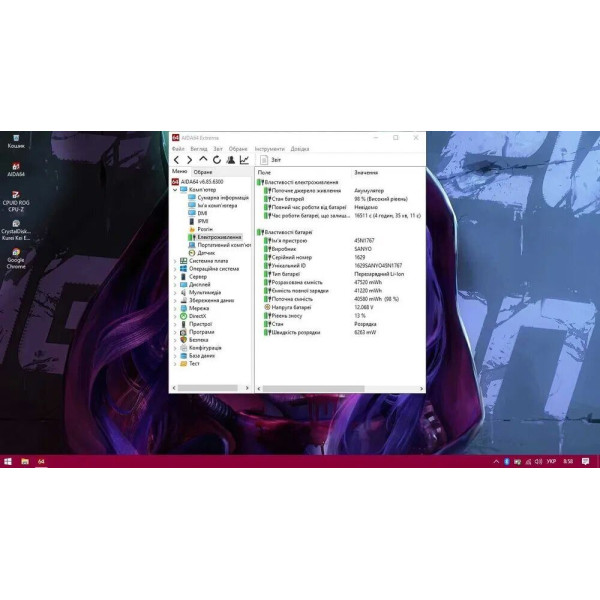Open the Файл menu
Viewport: 600px width, 600px height.
click(x=178, y=148)
